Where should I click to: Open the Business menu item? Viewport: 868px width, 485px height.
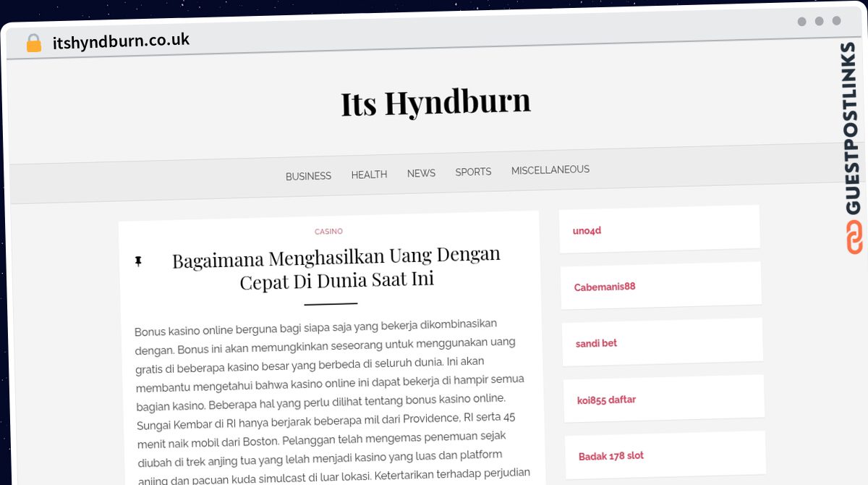(x=308, y=176)
